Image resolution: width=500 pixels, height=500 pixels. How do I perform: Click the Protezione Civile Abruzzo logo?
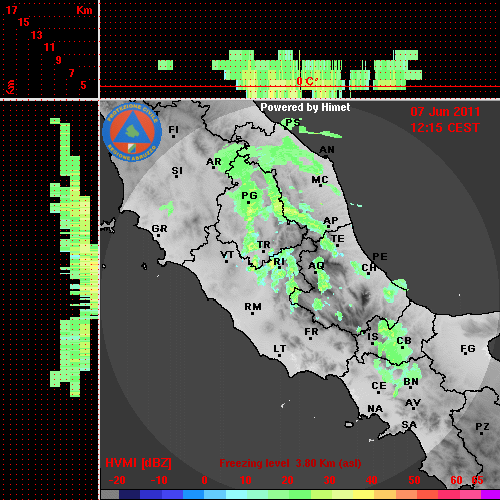(132, 132)
